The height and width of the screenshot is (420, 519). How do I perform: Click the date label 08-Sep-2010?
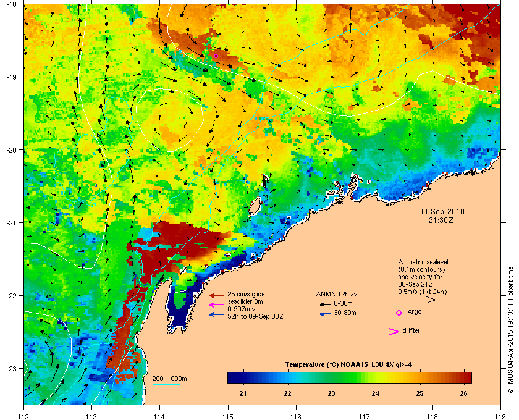pyautogui.click(x=442, y=212)
